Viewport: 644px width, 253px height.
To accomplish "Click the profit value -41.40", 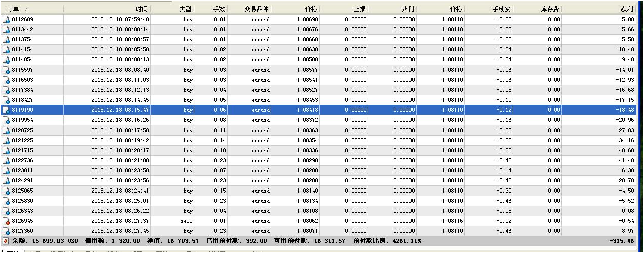I will (624, 160).
